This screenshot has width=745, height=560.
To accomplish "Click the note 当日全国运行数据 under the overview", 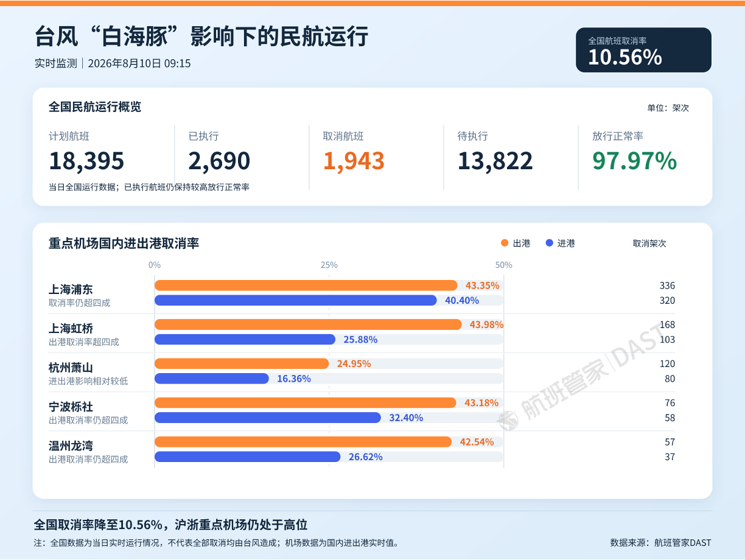I will [x=149, y=187].
